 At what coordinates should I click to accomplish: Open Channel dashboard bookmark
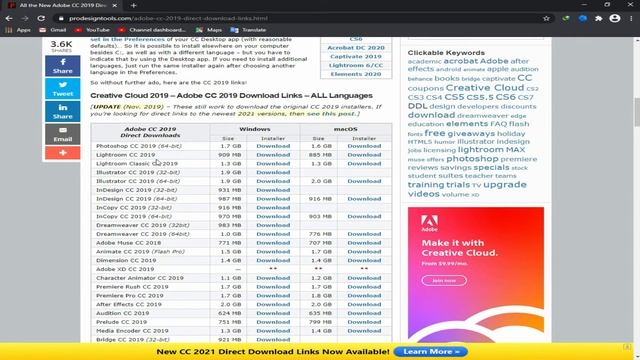click(152, 30)
